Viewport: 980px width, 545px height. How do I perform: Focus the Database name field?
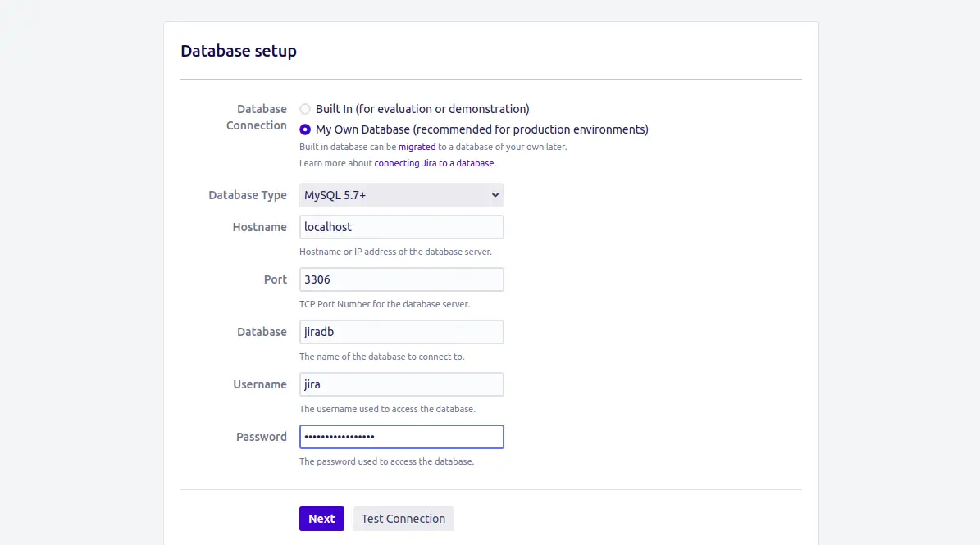coord(401,332)
